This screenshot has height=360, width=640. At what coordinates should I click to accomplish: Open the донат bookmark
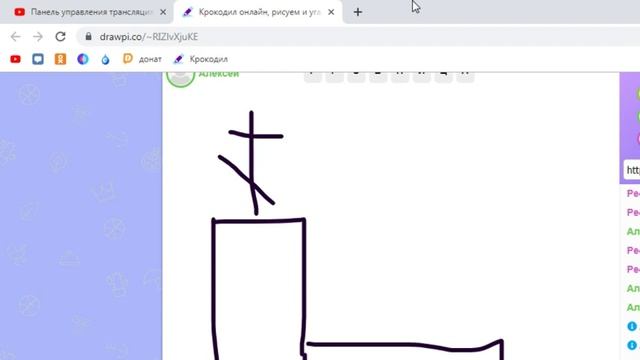tap(142, 59)
